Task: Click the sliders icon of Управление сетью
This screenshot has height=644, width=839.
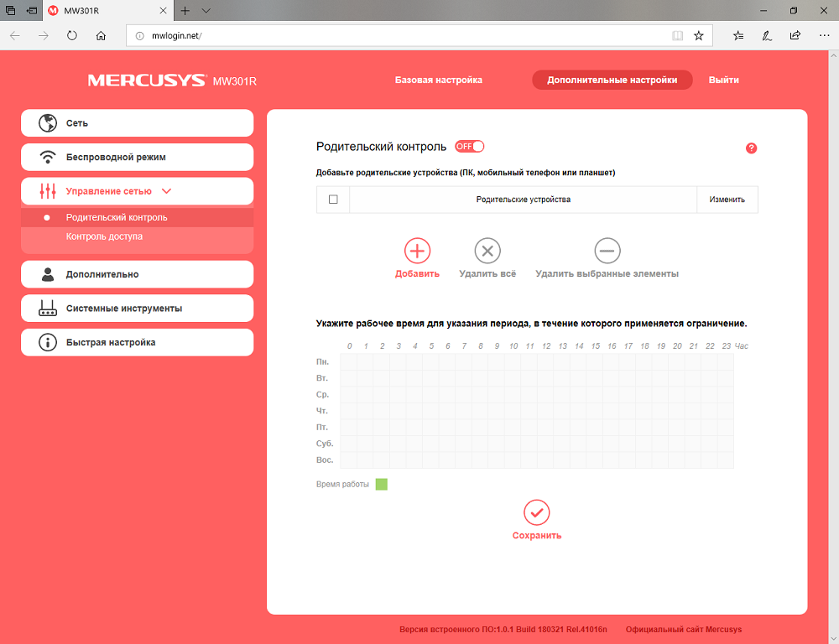Action: pyautogui.click(x=48, y=191)
